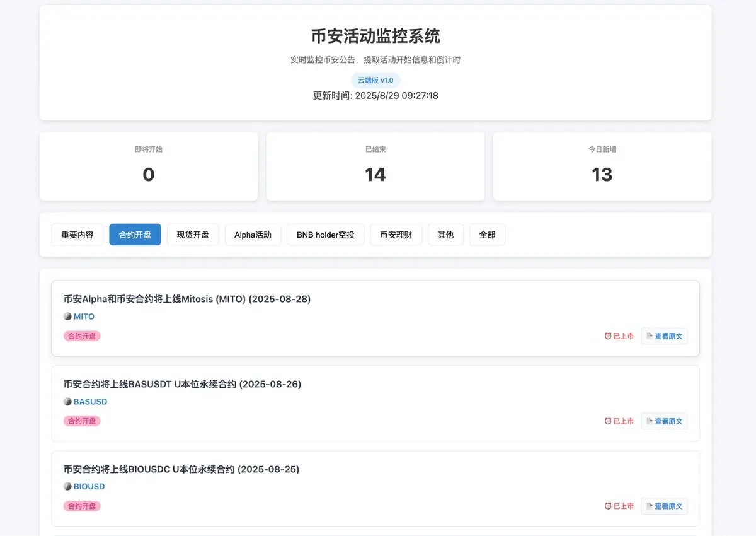Click the 币安活动监控系统 page title
756x536 pixels.
point(375,36)
